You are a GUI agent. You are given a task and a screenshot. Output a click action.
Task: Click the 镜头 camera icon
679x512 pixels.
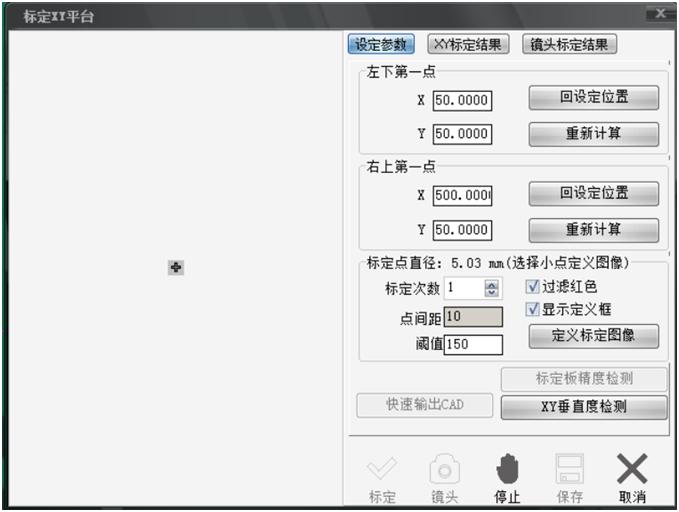point(444,468)
